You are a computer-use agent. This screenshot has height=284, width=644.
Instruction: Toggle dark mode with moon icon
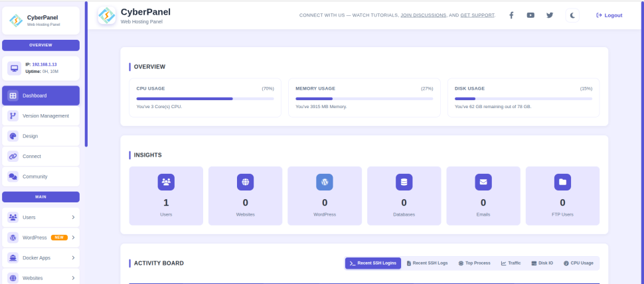coord(572,16)
